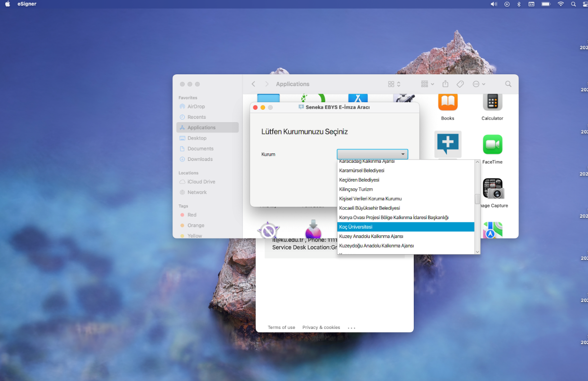Open FaceTime from Applications
This screenshot has width=588, height=381.
point(492,144)
